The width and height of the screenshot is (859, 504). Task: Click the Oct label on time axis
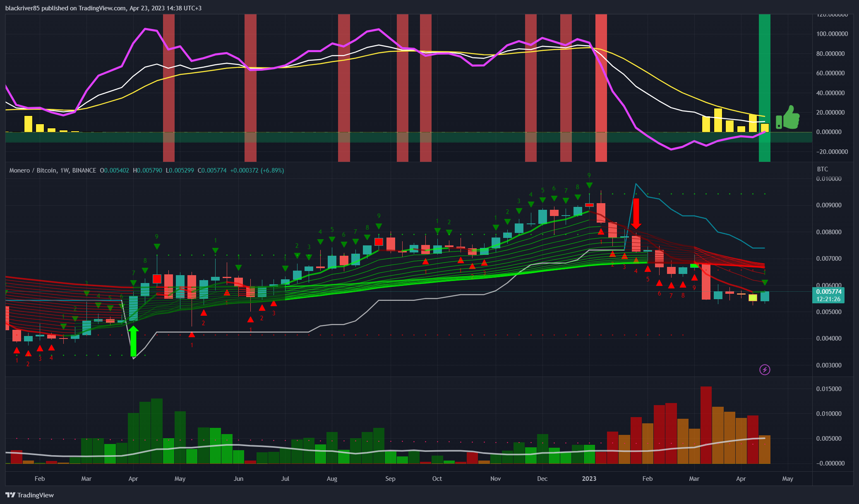(x=437, y=479)
